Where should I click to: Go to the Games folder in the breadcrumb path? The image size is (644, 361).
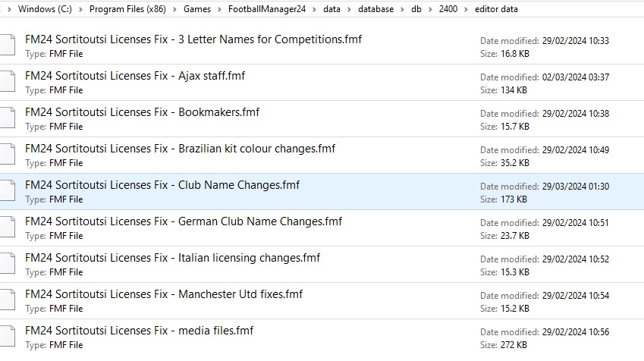[x=197, y=9]
